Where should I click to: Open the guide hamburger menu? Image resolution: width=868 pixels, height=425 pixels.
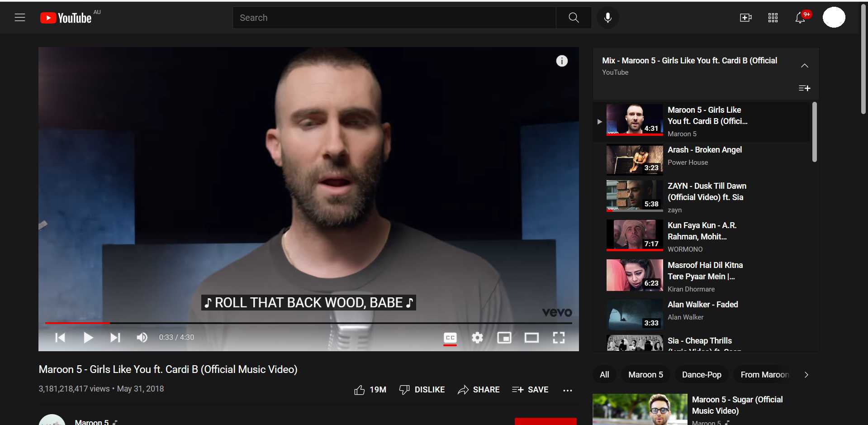[x=20, y=18]
